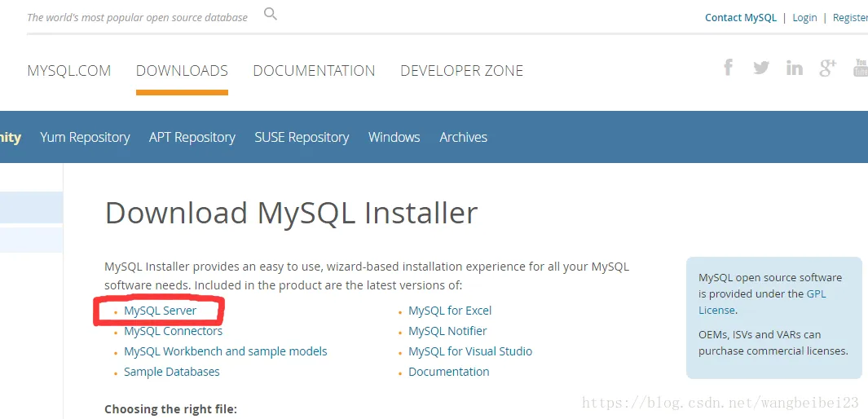Screen dimensions: 868x419
Task: Open the DOCUMENTATION tab
Action: [314, 71]
